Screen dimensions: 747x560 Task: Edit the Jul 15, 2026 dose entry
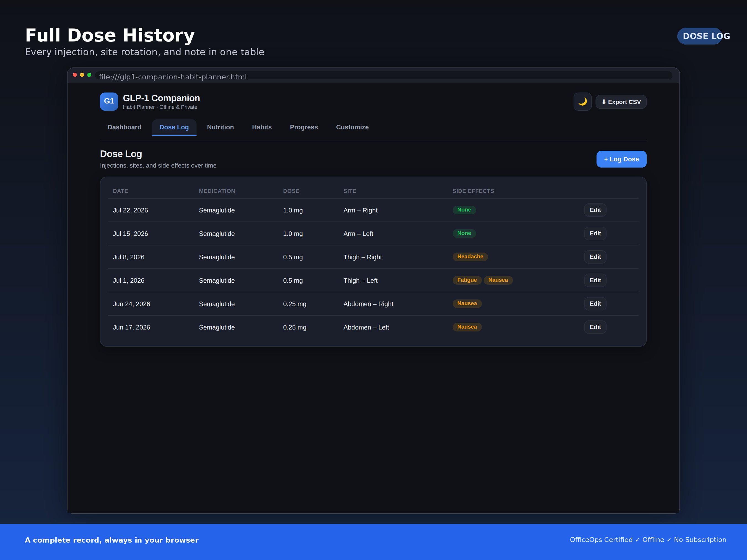(595, 233)
